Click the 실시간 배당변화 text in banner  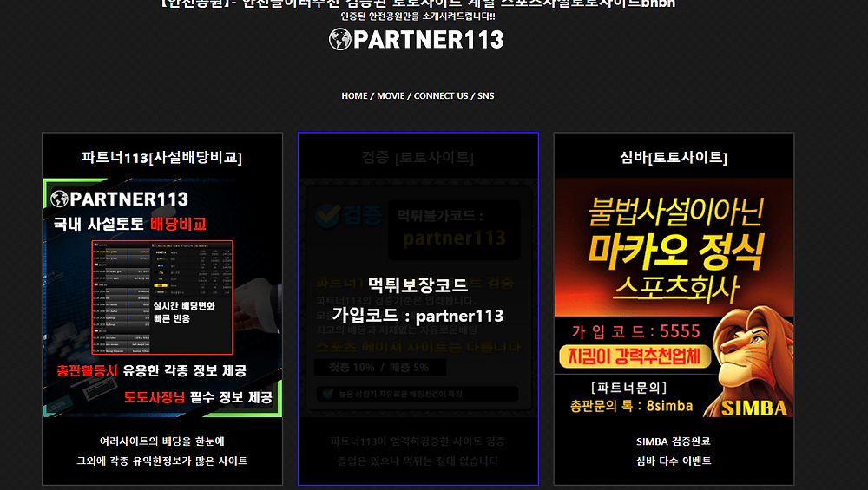[x=184, y=306]
